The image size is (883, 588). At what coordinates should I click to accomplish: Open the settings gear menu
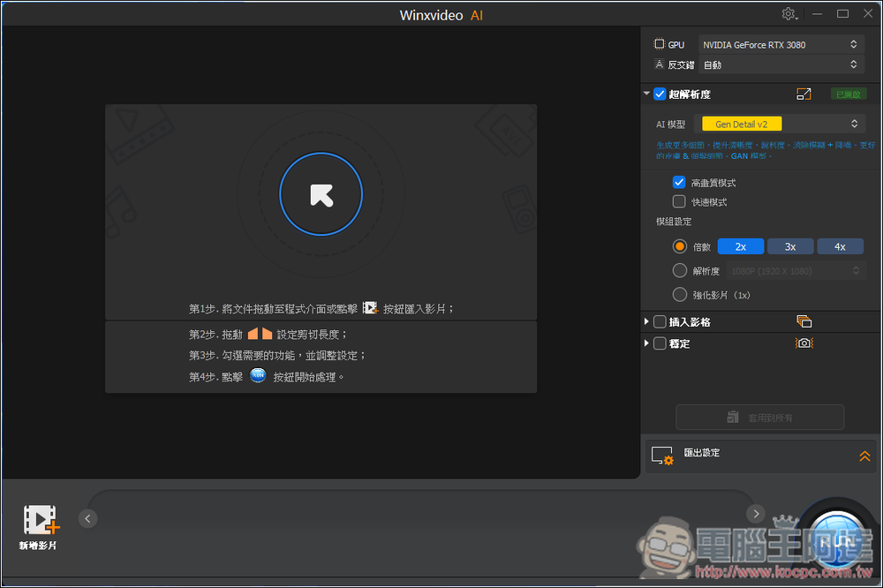[x=789, y=14]
